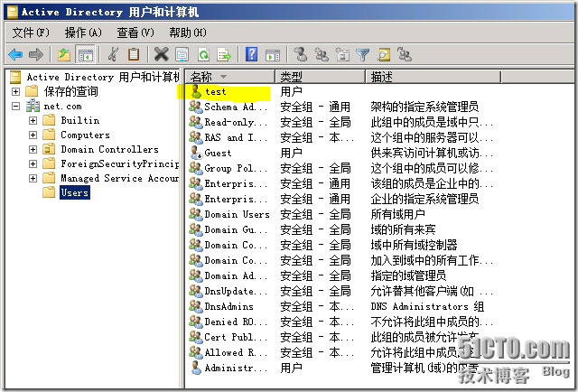This screenshot has width=578, height=392.
Task: Click the Guest user icon
Action: point(196,153)
